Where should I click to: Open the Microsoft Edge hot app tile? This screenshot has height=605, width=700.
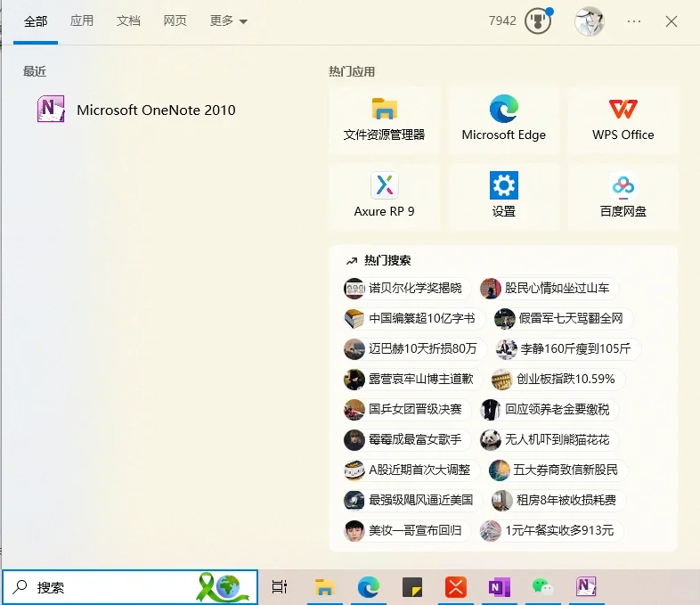[503, 120]
